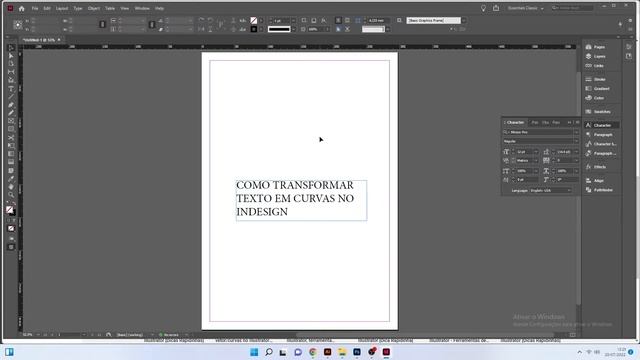Screen dimensions: 640x360
Task: Click the fill color swatch in Control panel
Action: [x=254, y=20]
